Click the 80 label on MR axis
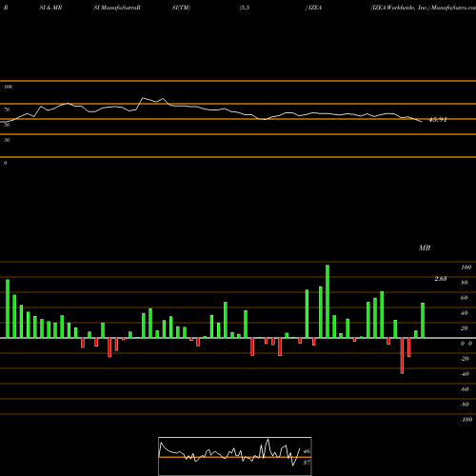476x476 pixels. [465, 283]
